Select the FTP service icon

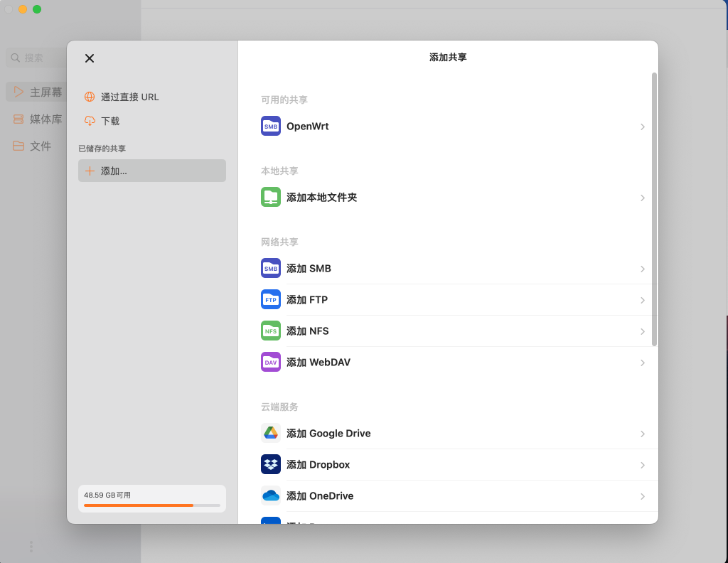270,299
